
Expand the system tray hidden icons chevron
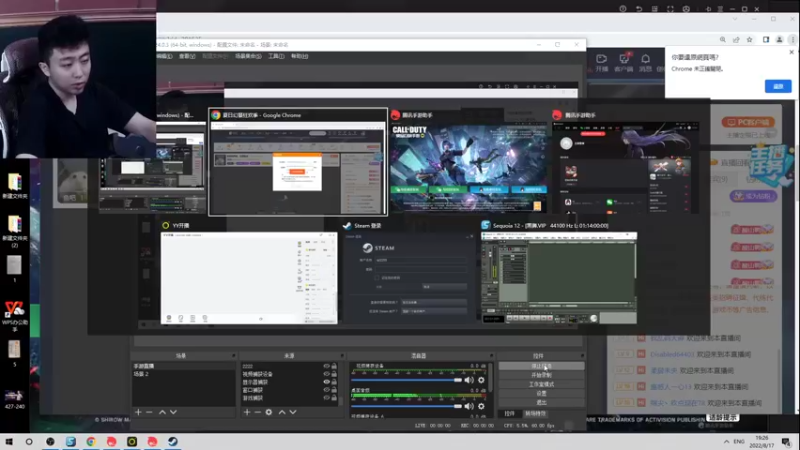(726, 441)
